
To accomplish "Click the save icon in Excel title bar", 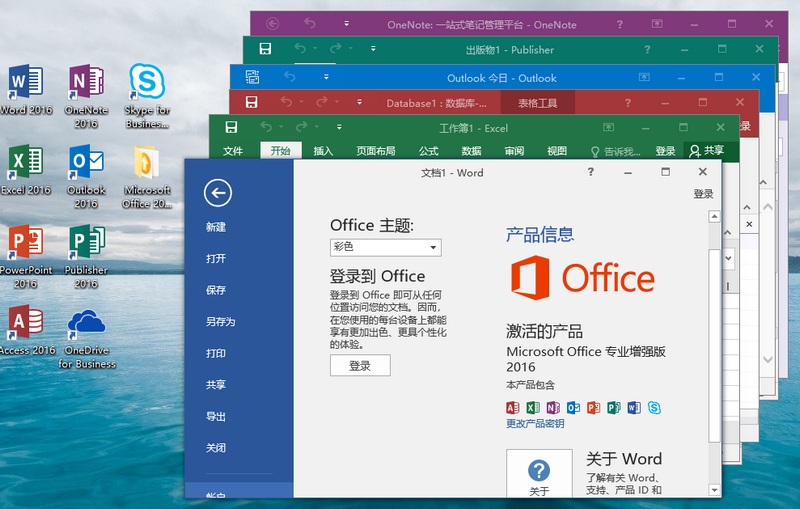I will click(231, 127).
